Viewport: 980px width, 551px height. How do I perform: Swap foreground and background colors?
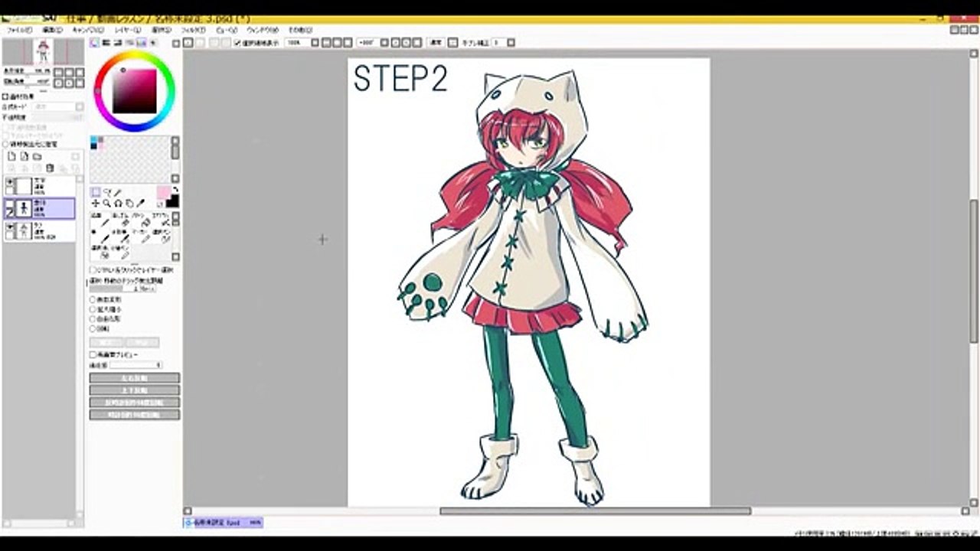point(175,190)
